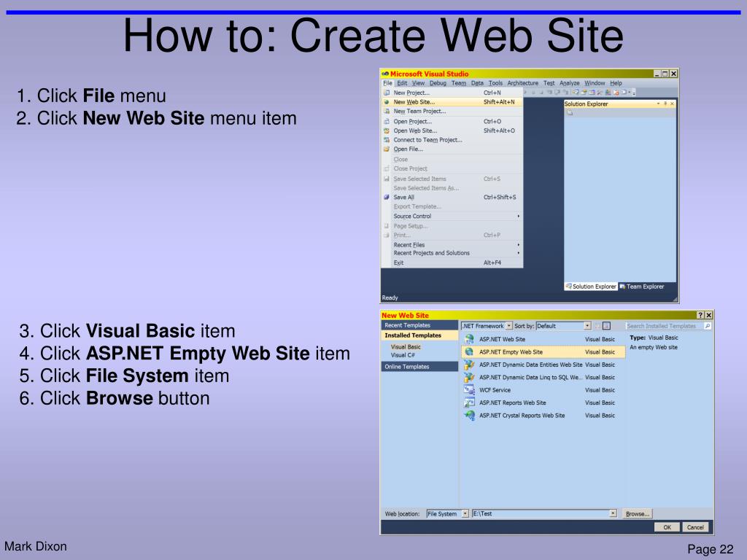The height and width of the screenshot is (560, 747).
Task: Expand the E:\Test path dropdown arrow
Action: pos(613,513)
